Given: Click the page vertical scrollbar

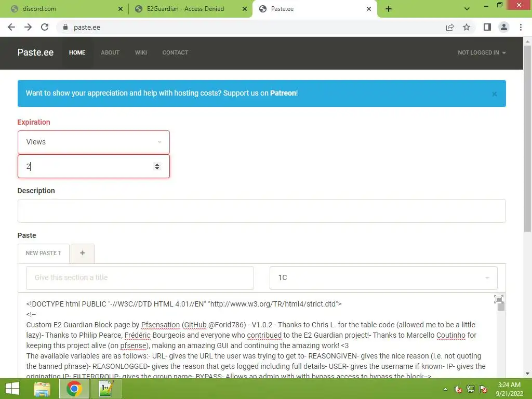Looking at the screenshot, I should (x=527, y=139).
